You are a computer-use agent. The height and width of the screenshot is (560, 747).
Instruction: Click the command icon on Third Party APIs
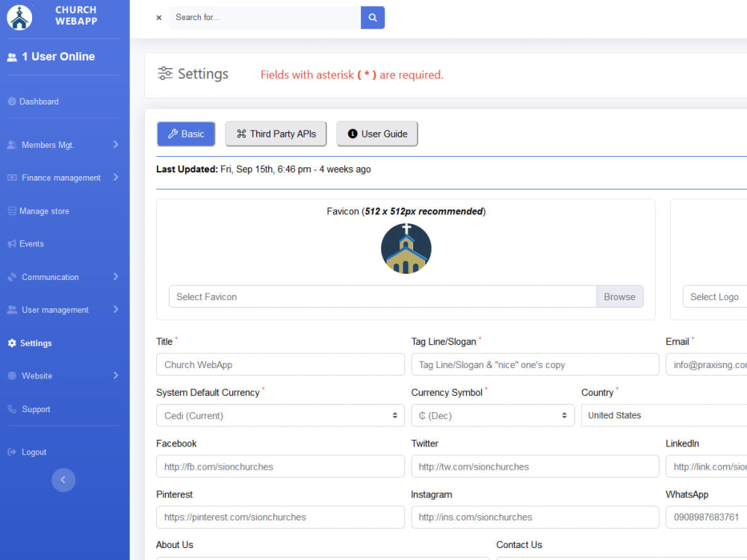tap(241, 134)
